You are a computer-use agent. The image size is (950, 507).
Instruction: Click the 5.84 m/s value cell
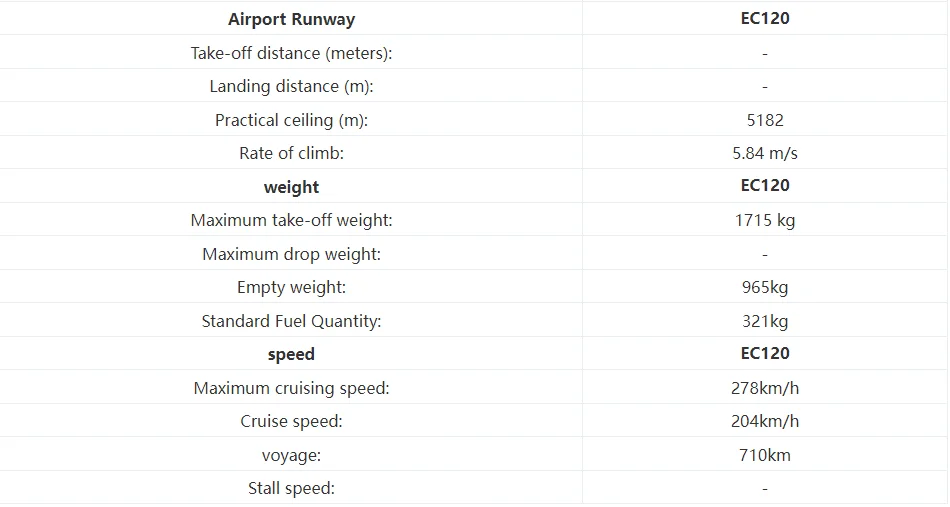[x=765, y=153]
